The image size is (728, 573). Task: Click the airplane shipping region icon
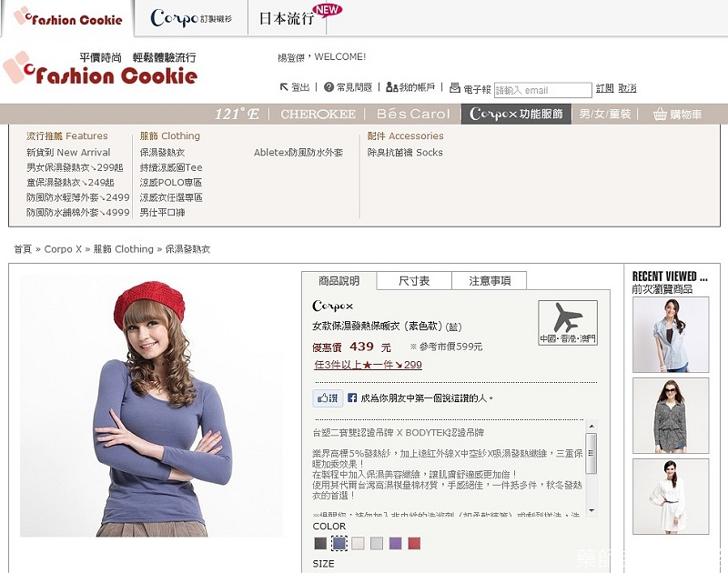(568, 323)
